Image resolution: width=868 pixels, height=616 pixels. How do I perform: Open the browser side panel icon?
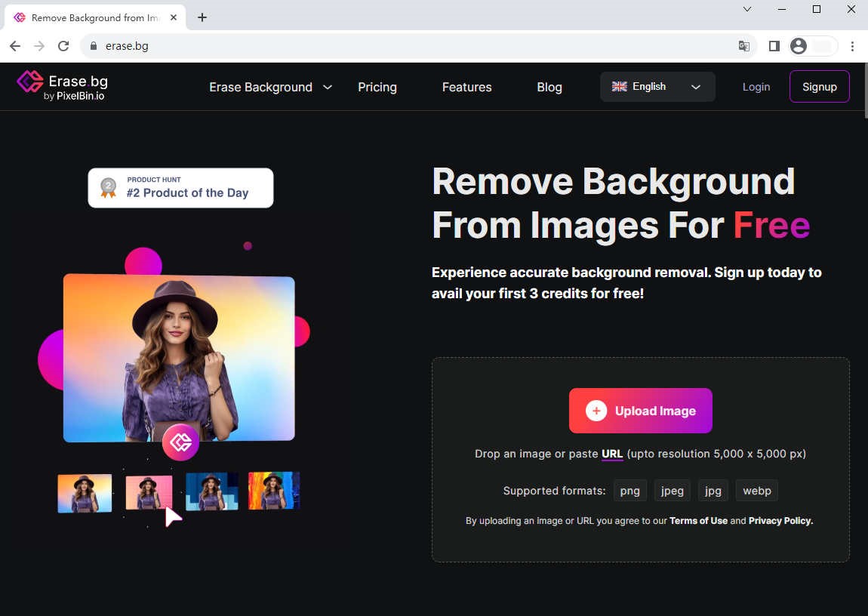pos(774,46)
